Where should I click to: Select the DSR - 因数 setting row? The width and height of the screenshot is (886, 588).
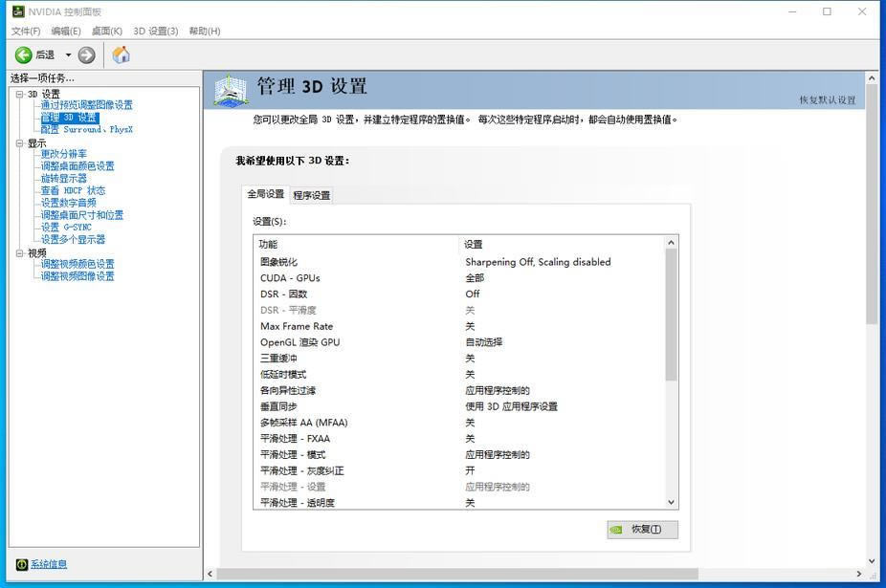pyautogui.click(x=459, y=294)
